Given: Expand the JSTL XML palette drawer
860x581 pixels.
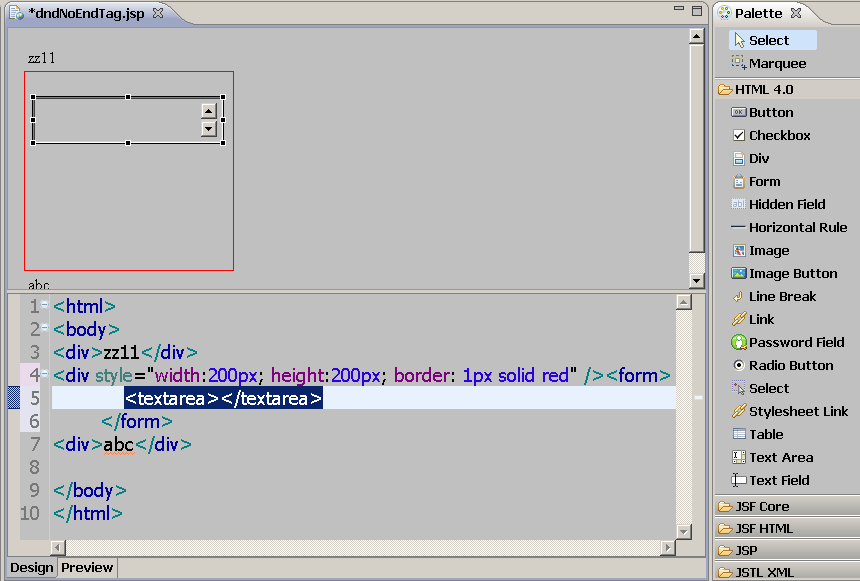Looking at the screenshot, I should 788,572.
